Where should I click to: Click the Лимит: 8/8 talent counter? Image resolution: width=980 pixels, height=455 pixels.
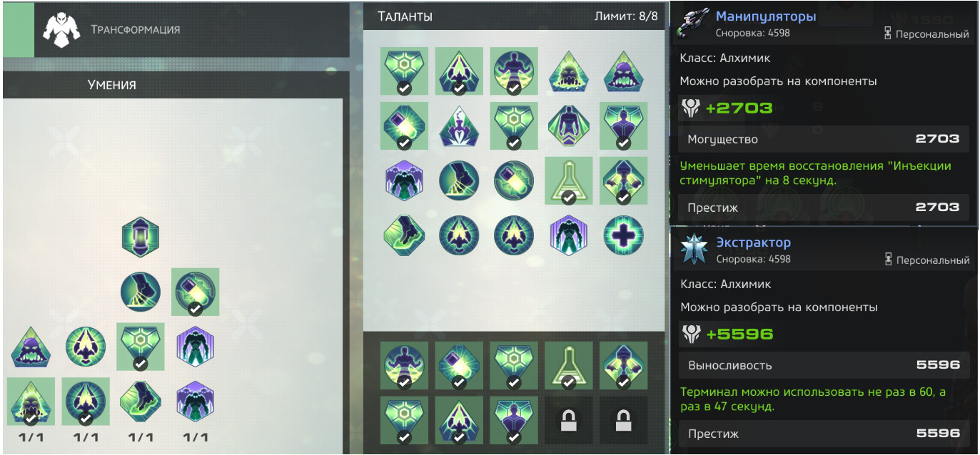point(626,16)
